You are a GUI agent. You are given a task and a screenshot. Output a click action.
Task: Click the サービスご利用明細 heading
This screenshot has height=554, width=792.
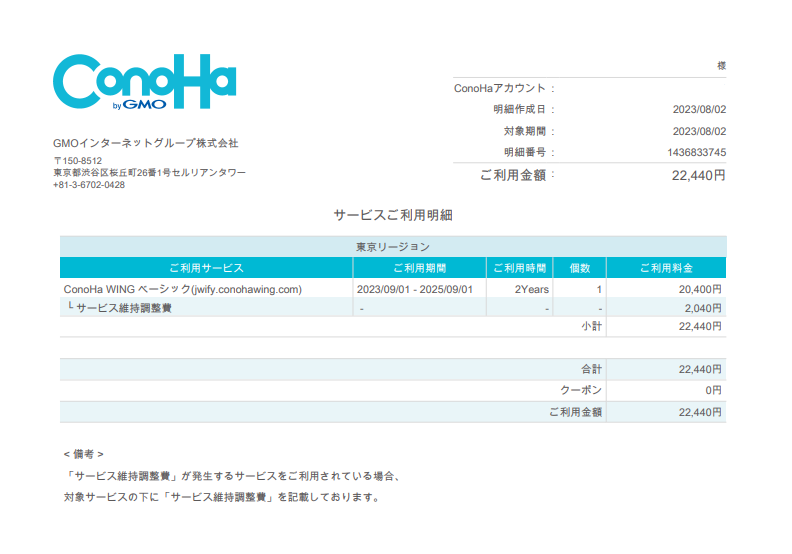[x=393, y=215]
